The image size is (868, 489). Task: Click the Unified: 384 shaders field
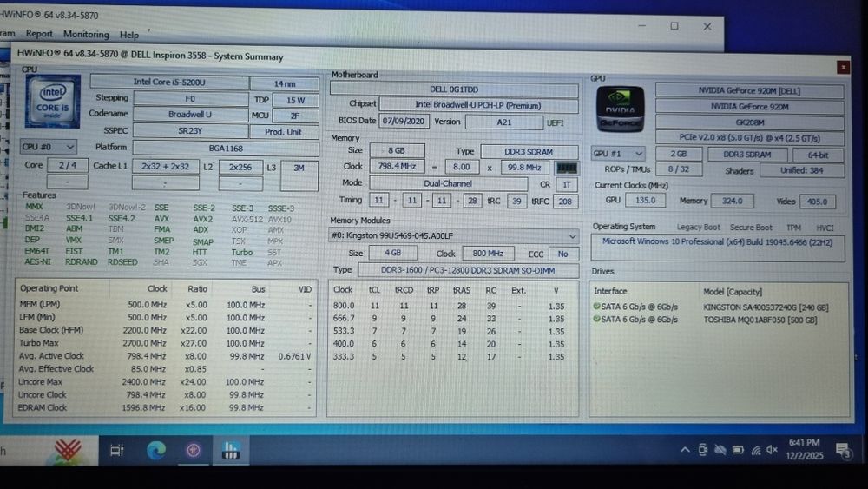point(801,170)
